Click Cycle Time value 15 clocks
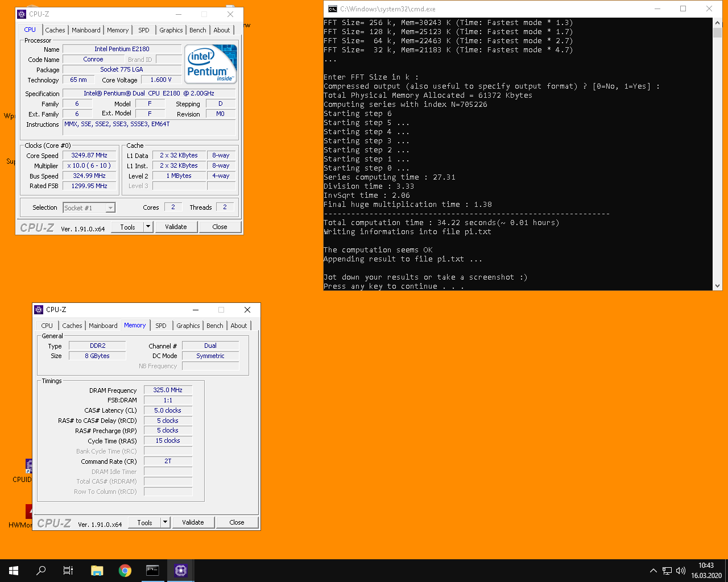The width and height of the screenshot is (728, 582). (x=168, y=440)
